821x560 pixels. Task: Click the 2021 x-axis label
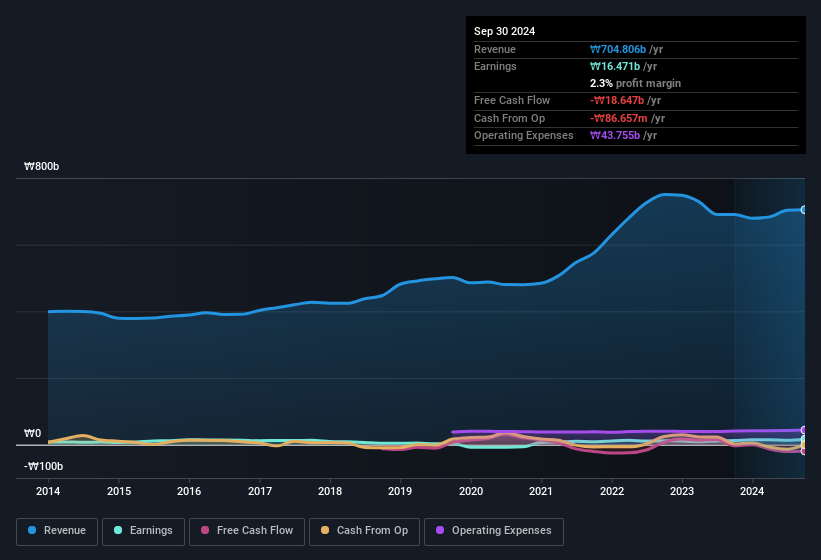click(541, 491)
